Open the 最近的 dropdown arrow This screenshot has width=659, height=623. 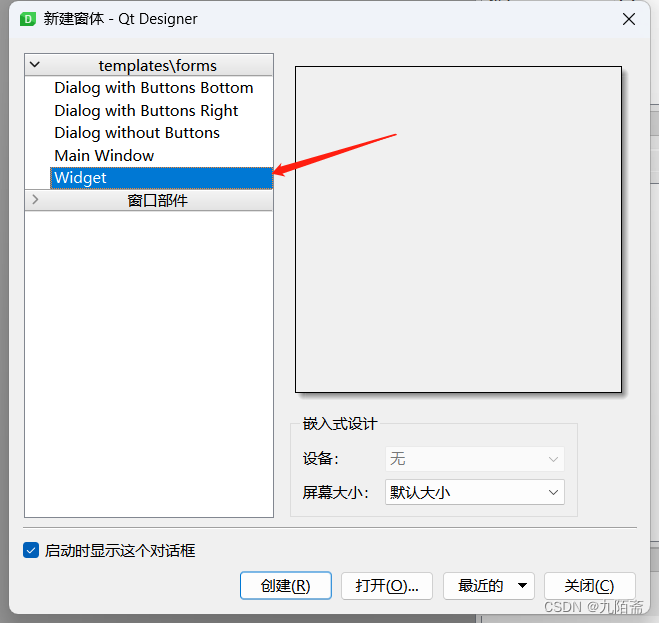pos(522,586)
